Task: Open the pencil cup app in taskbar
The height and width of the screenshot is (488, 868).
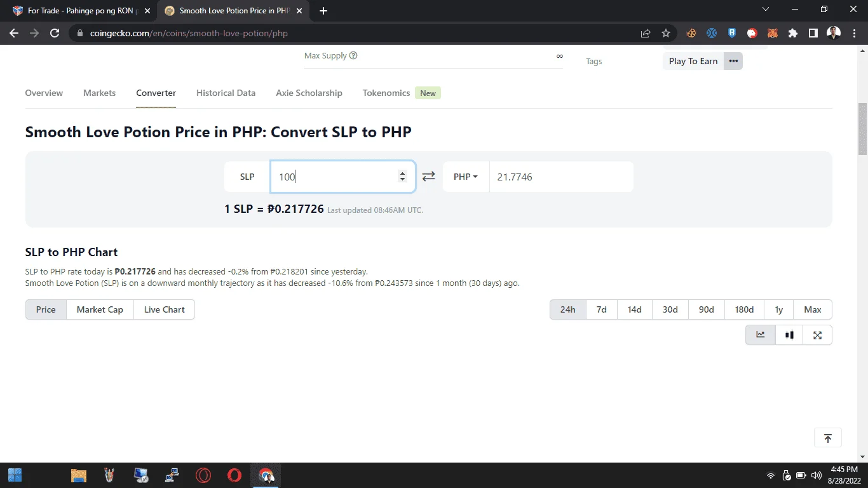Action: [109, 475]
